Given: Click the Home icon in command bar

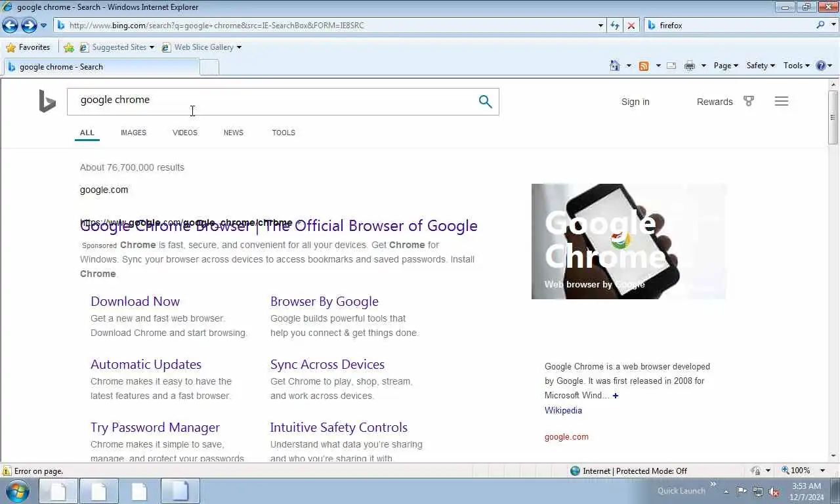Looking at the screenshot, I should click(615, 66).
